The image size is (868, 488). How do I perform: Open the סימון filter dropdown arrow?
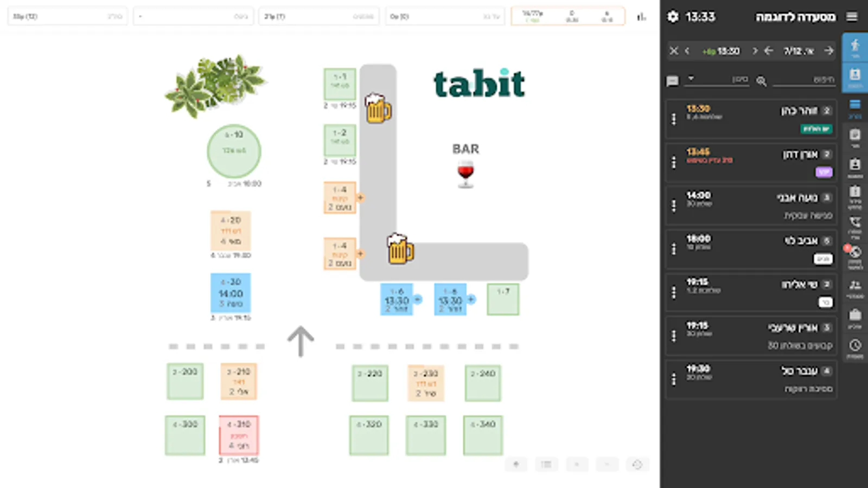691,79
